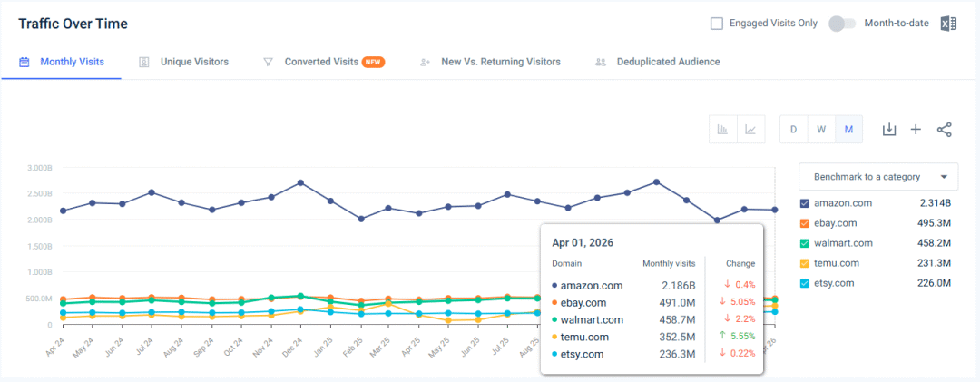Click amazon.com Dec 24 peak data point
This screenshot has width=980, height=382.
(x=300, y=182)
